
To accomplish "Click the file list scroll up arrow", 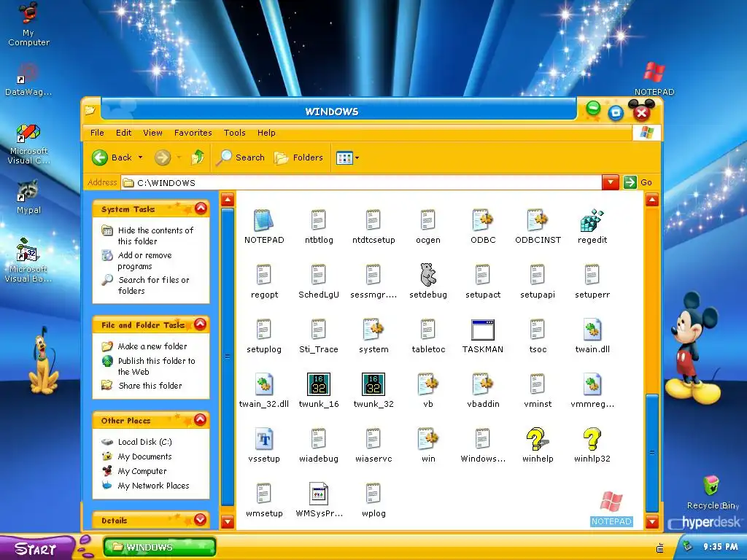I will coord(651,200).
